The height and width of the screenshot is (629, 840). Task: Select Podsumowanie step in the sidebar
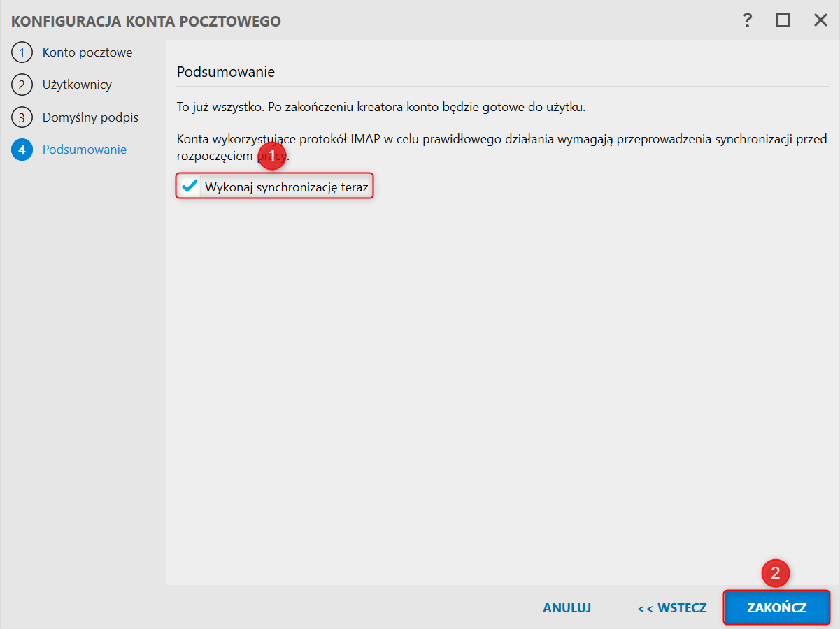coord(84,149)
